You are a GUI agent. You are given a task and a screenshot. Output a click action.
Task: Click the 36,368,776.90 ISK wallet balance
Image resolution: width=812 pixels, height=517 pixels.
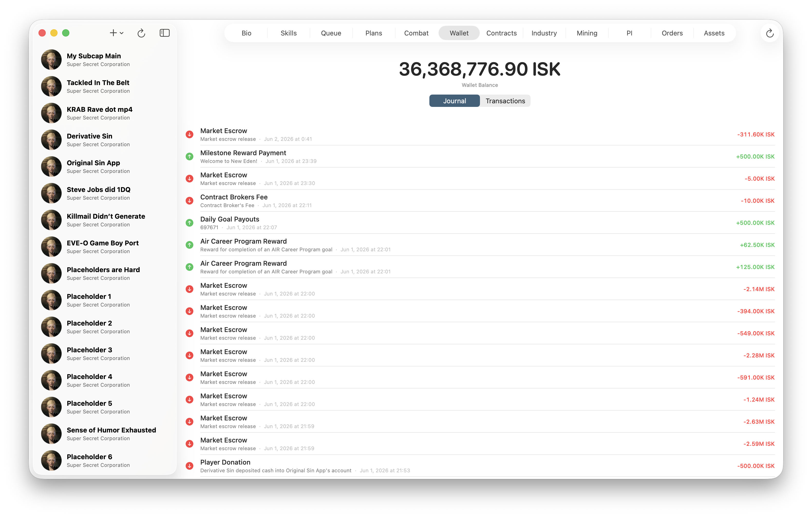click(479, 69)
